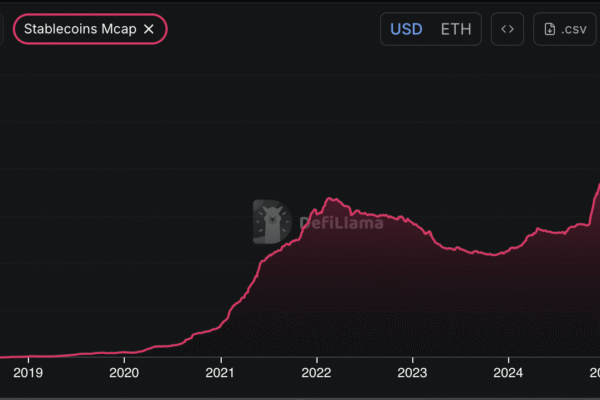Select the 2022 x-axis label
This screenshot has width=600, height=400.
click(316, 372)
